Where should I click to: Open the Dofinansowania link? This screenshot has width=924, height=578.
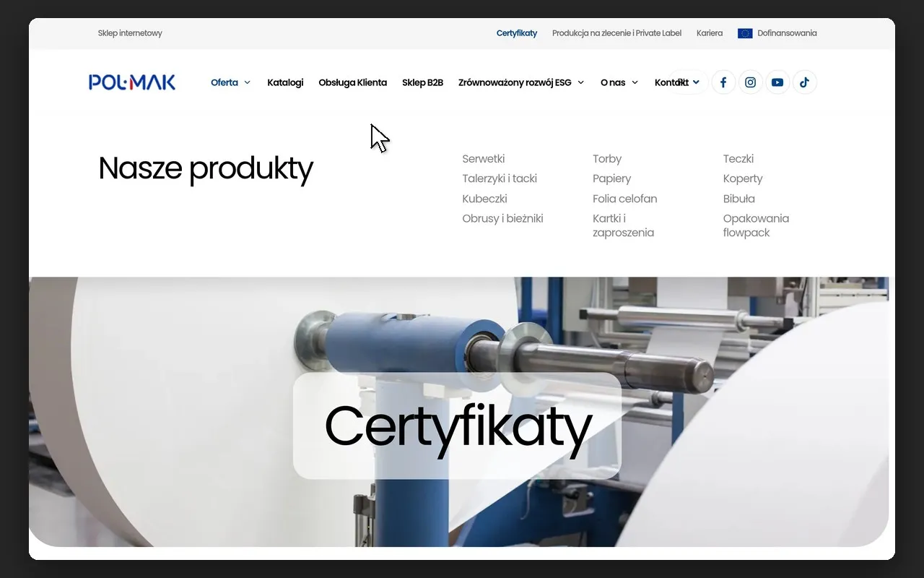pos(787,33)
